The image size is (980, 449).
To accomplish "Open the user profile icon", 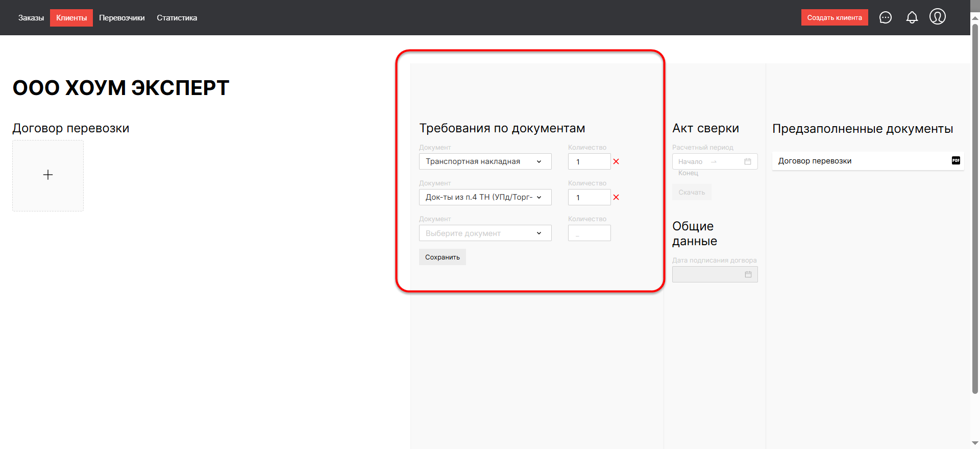I will (937, 17).
